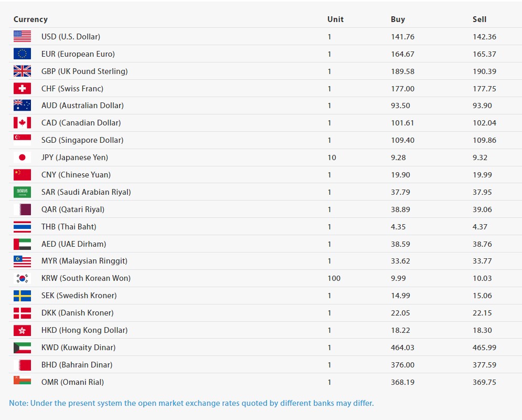Click the Canadian flag icon

click(22, 123)
